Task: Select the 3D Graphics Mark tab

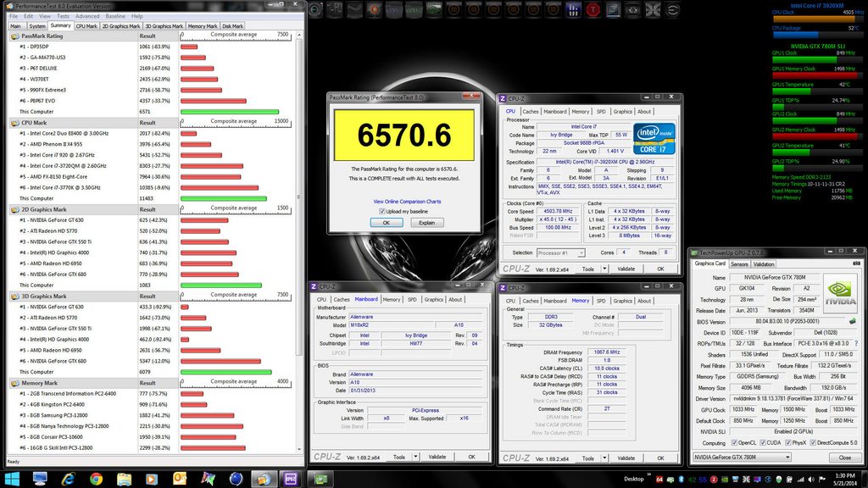Action: [164, 26]
